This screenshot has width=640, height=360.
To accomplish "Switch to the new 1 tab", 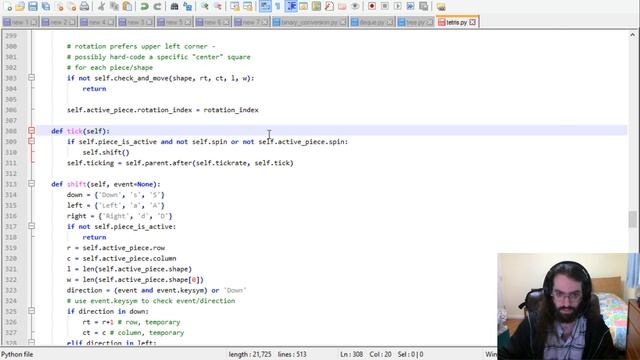I will 20,22.
